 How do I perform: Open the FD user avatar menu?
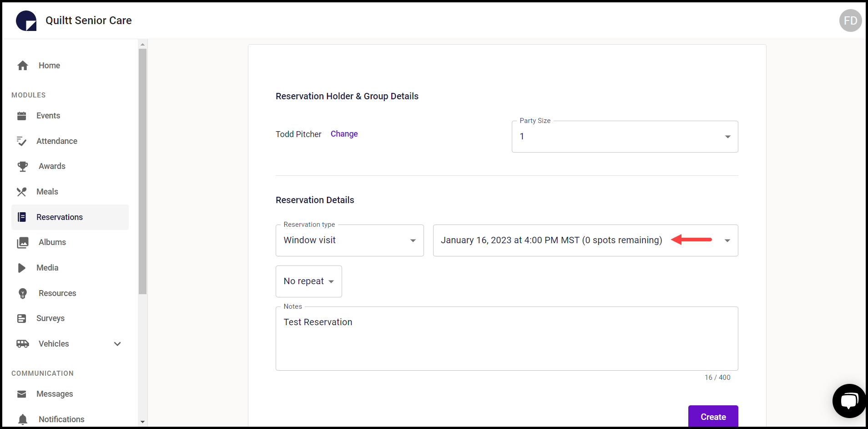[850, 20]
